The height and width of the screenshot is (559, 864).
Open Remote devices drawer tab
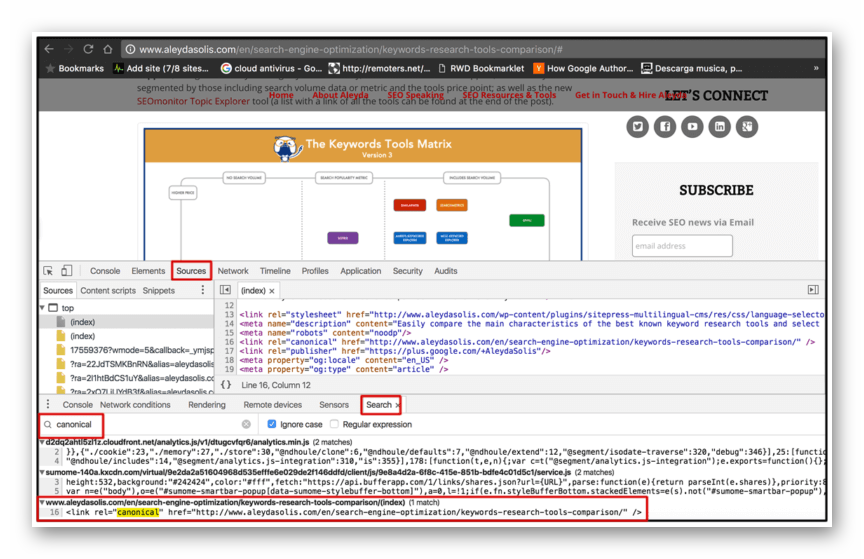tap(272, 405)
